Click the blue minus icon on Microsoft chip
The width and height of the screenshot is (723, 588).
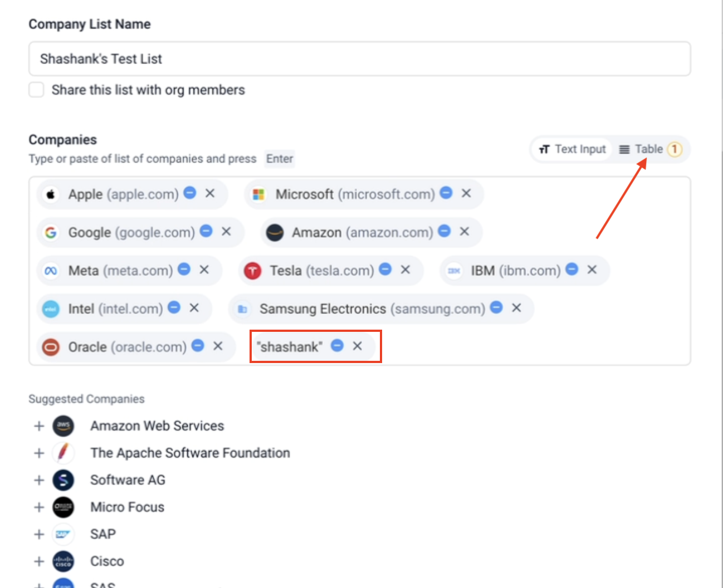coord(446,193)
